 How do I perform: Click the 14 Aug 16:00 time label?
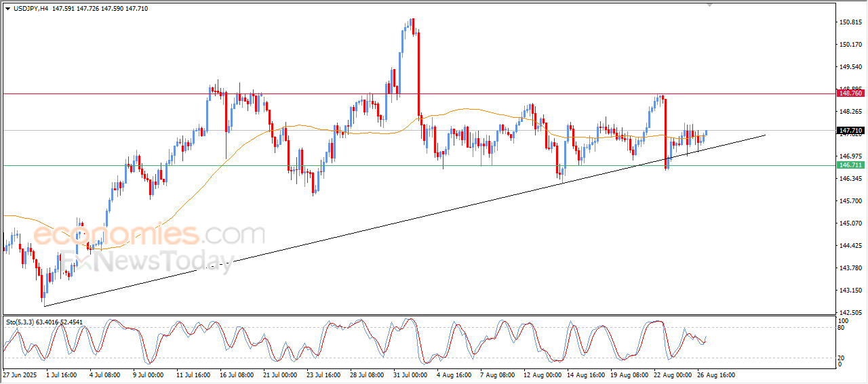tap(586, 374)
